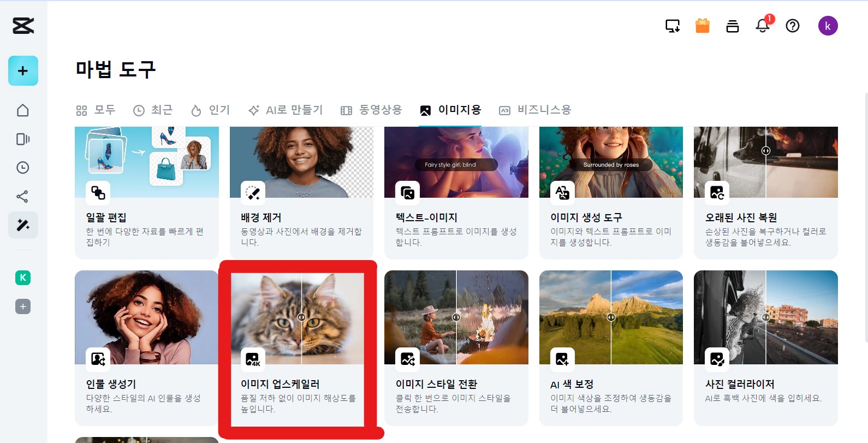Viewport: 868px width, 443px height.
Task: Switch to the 모두 tab
Action: tap(96, 110)
